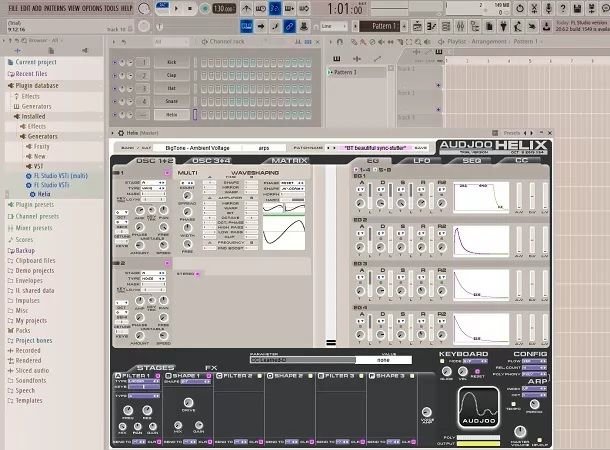Enable the FILTER 2 stage checkbox

[259, 376]
